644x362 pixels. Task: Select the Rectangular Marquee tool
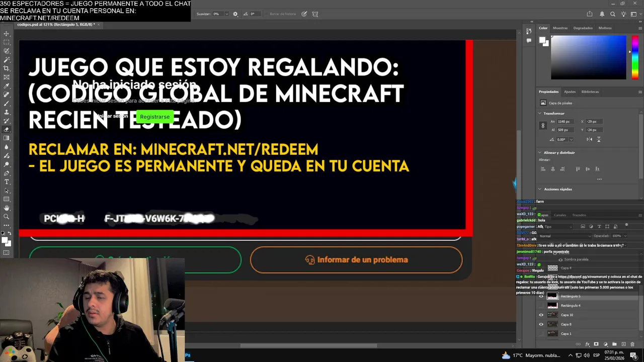tap(7, 42)
